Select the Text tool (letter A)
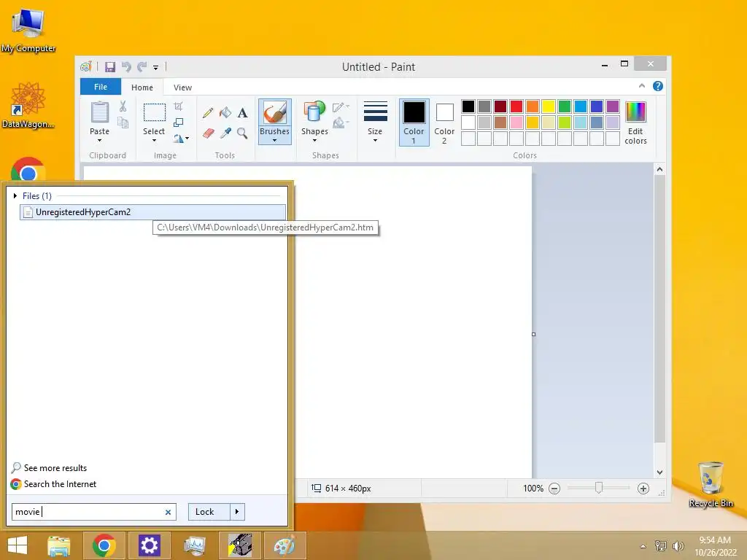 242,113
